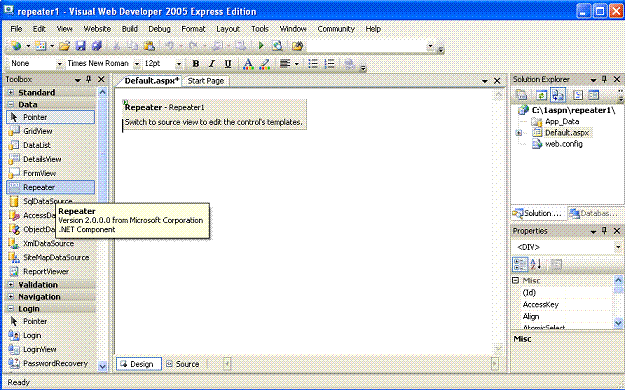
Task: Open the <DIV> object dropdown in Properties
Action: click(618, 247)
